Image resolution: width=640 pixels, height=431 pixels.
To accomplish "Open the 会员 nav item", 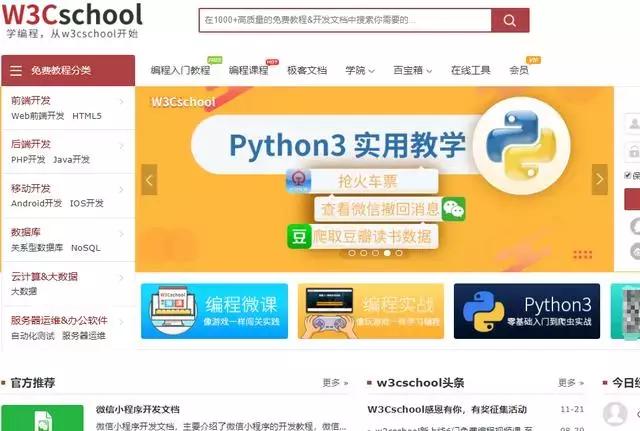I will tap(519, 71).
